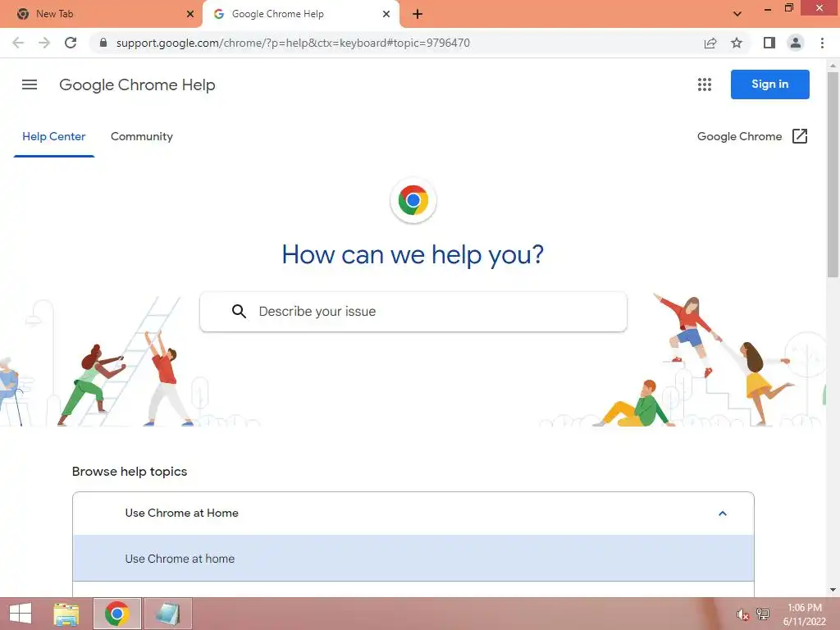Reload the current page

(x=71, y=43)
